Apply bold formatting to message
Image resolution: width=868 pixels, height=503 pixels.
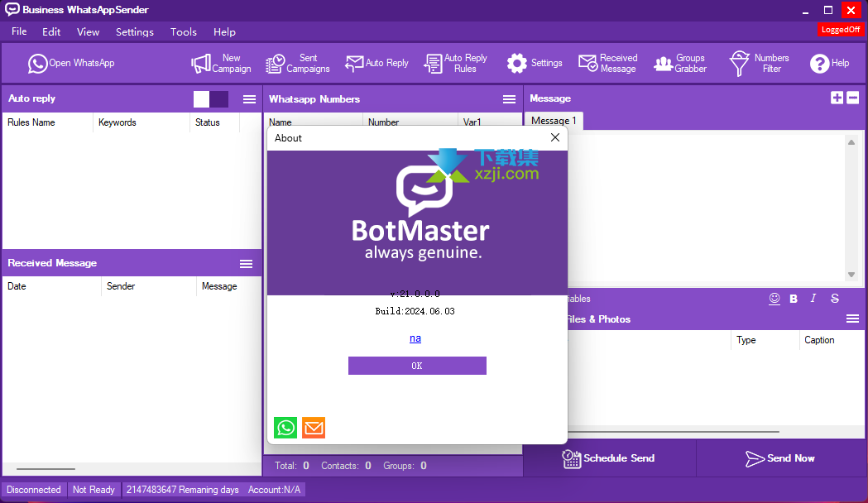(x=794, y=299)
